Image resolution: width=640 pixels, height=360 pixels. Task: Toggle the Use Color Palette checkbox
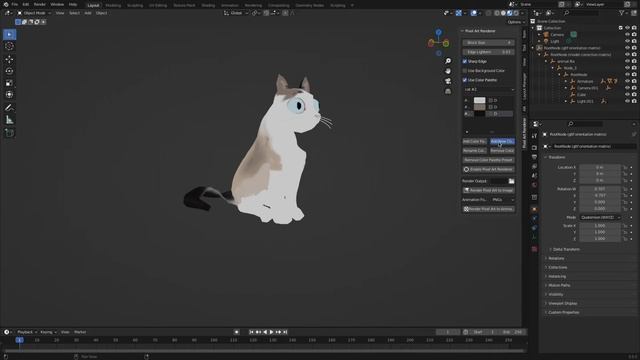(465, 80)
